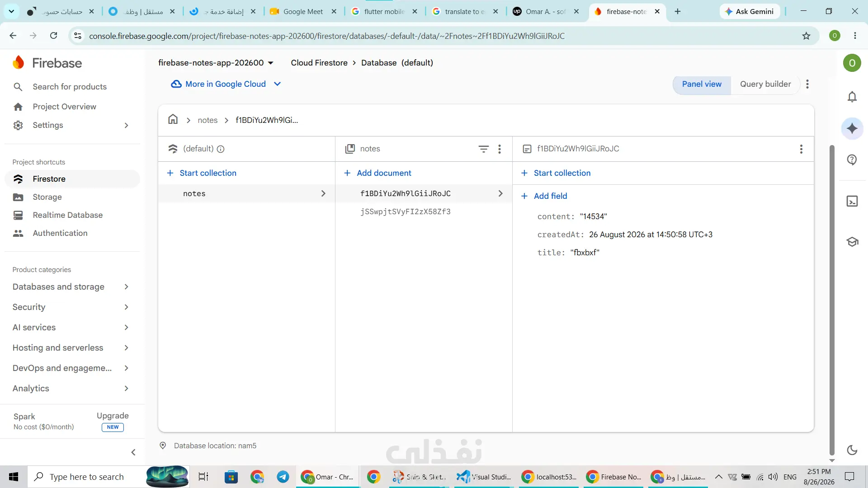Click the default database info icon
Screen dimensions: 868x488
221,149
